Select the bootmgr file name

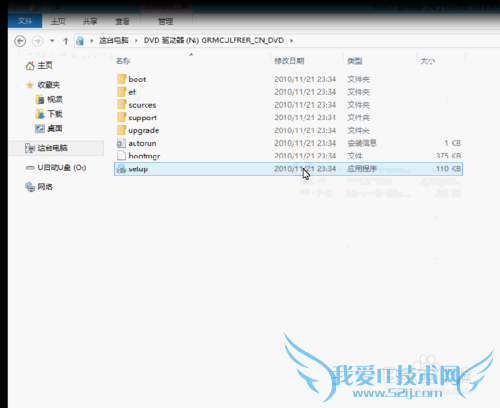144,156
